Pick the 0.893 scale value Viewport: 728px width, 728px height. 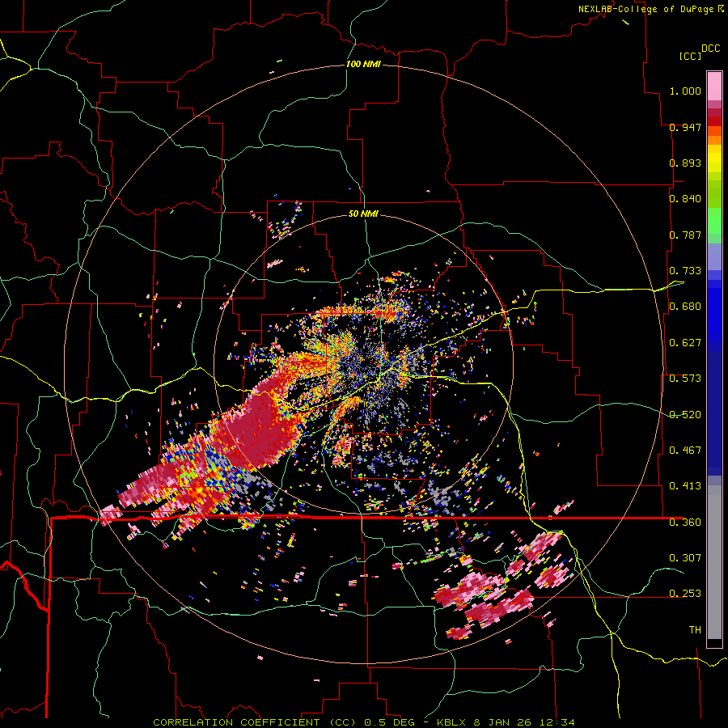[x=685, y=163]
